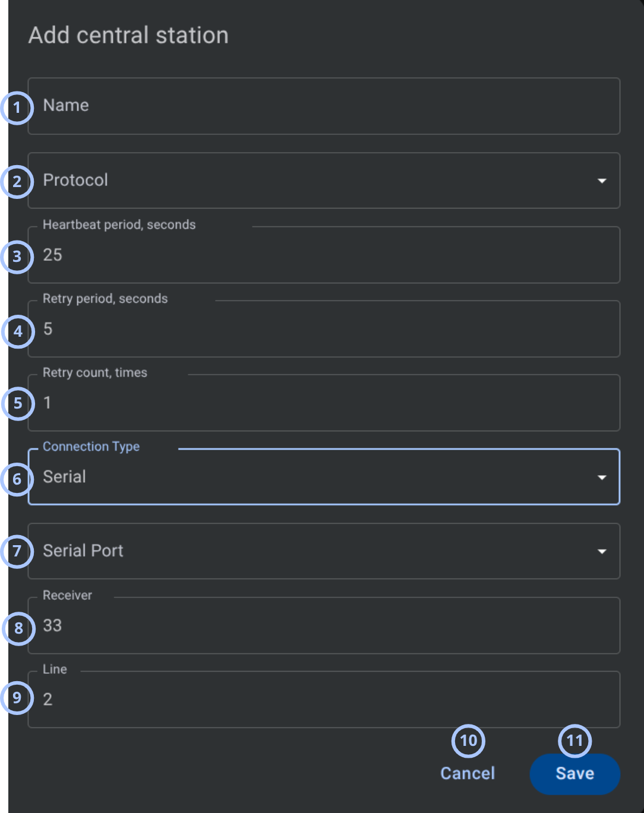This screenshot has height=813, width=644.
Task: Edit the Heartbeat period seconds field
Action: [324, 255]
